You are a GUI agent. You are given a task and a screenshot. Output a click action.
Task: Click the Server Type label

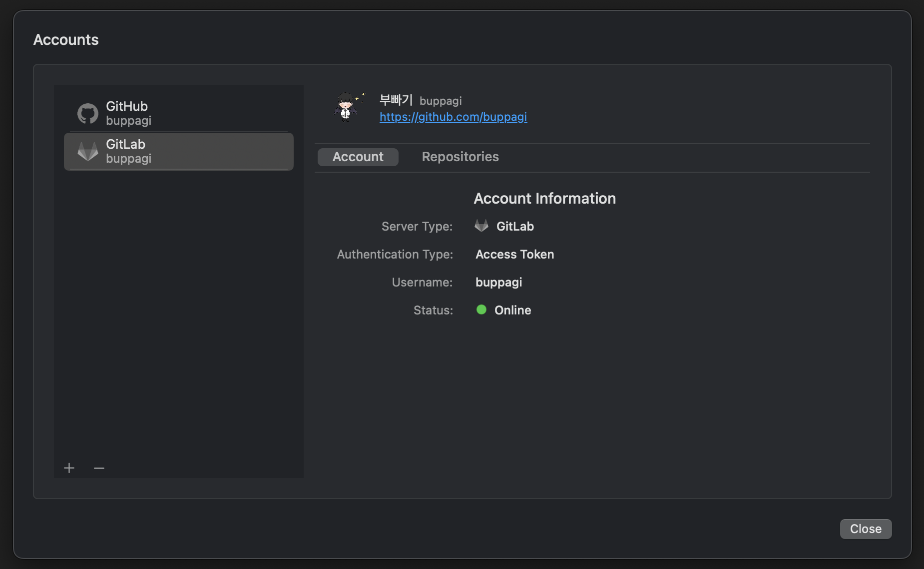point(417,227)
